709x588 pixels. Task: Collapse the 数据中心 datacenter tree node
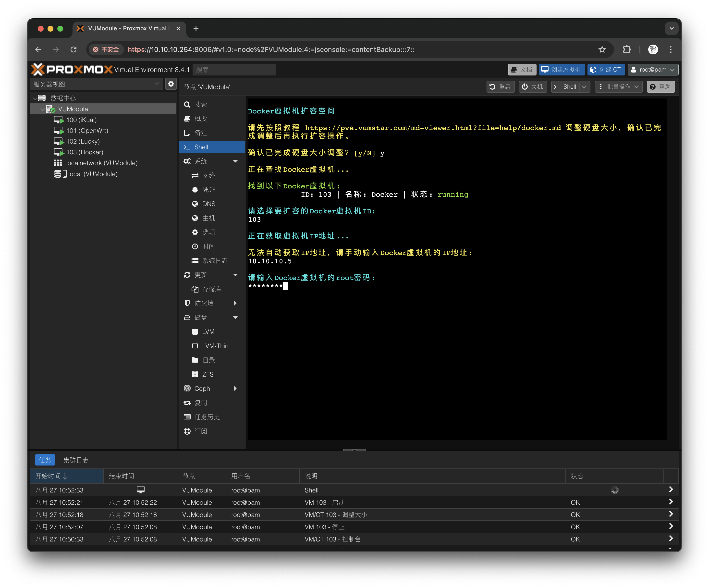click(35, 98)
